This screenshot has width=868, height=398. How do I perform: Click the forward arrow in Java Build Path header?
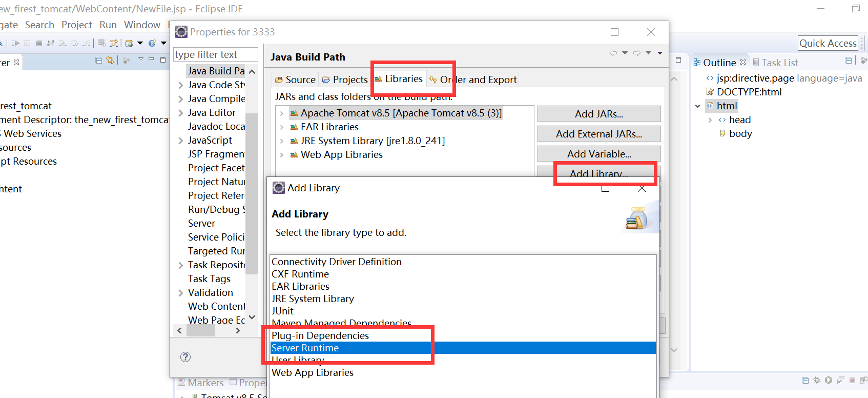click(x=637, y=53)
